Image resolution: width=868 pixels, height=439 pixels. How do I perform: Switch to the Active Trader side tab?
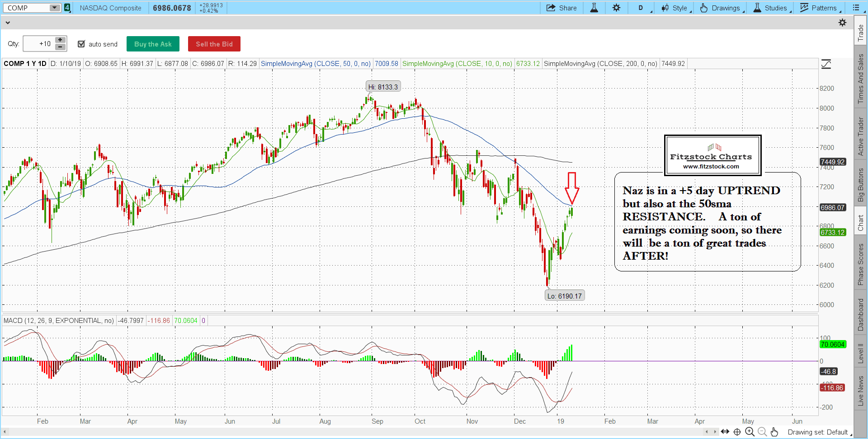tap(861, 136)
